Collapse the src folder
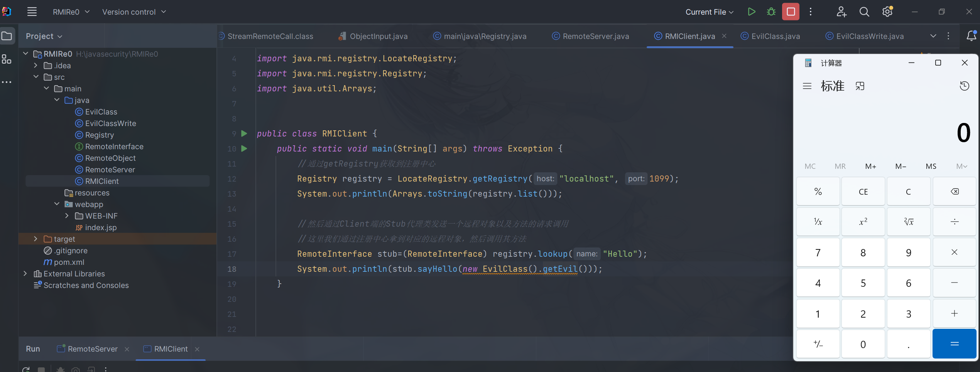This screenshot has width=980, height=372. 36,77
